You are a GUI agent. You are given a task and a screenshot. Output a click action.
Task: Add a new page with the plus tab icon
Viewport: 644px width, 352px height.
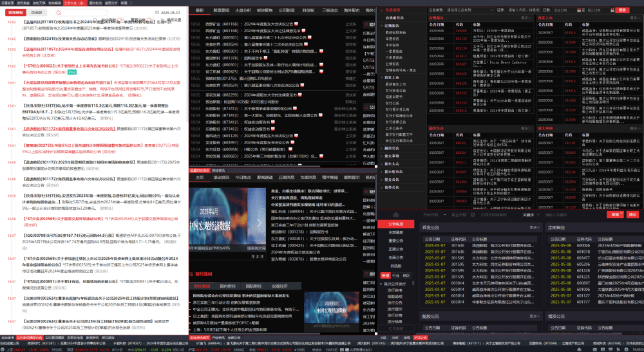click(131, 3)
